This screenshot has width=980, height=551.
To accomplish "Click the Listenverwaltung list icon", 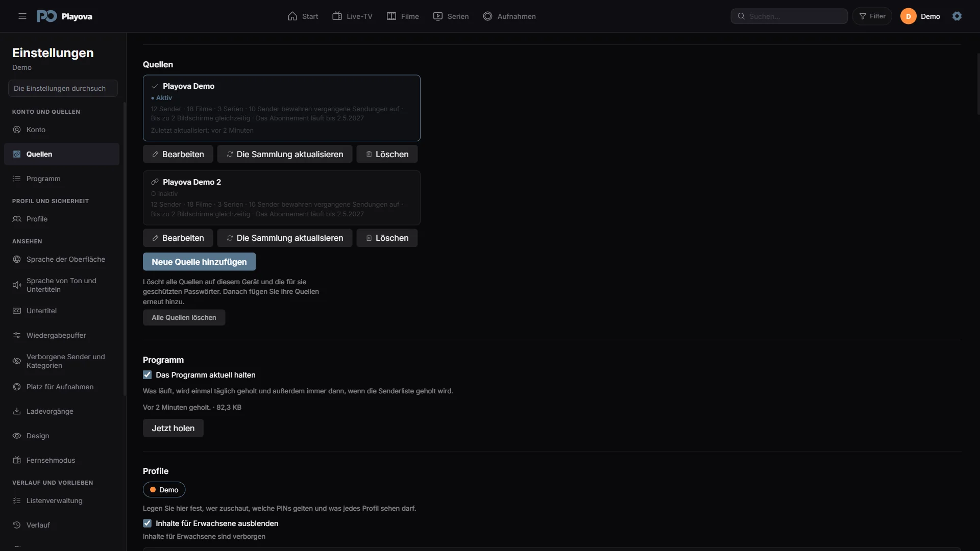I will [x=17, y=500].
